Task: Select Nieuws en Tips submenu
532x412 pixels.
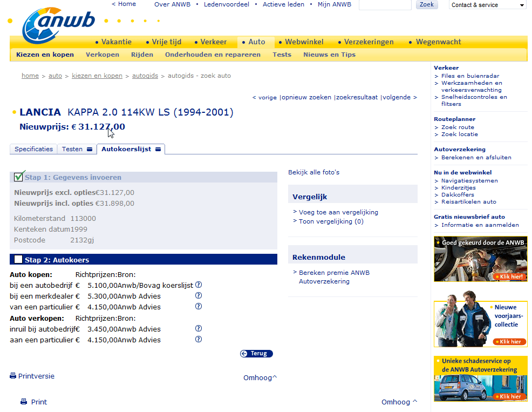Action: (330, 55)
